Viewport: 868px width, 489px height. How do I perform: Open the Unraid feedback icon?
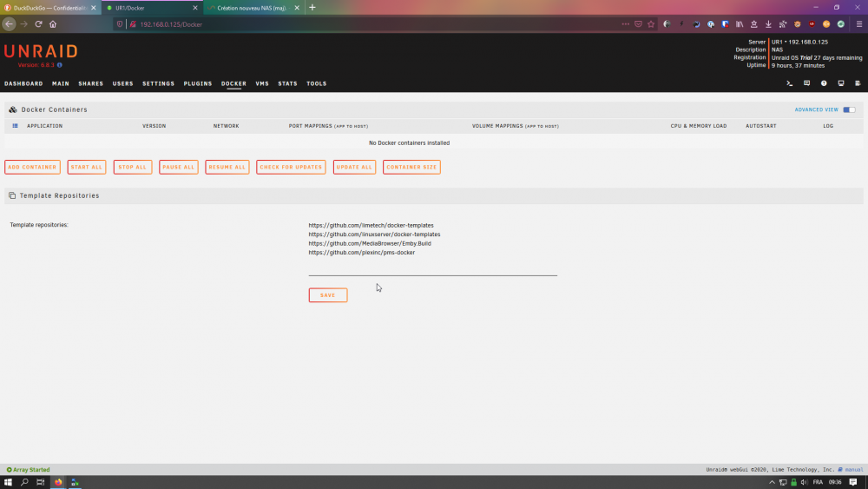(806, 83)
